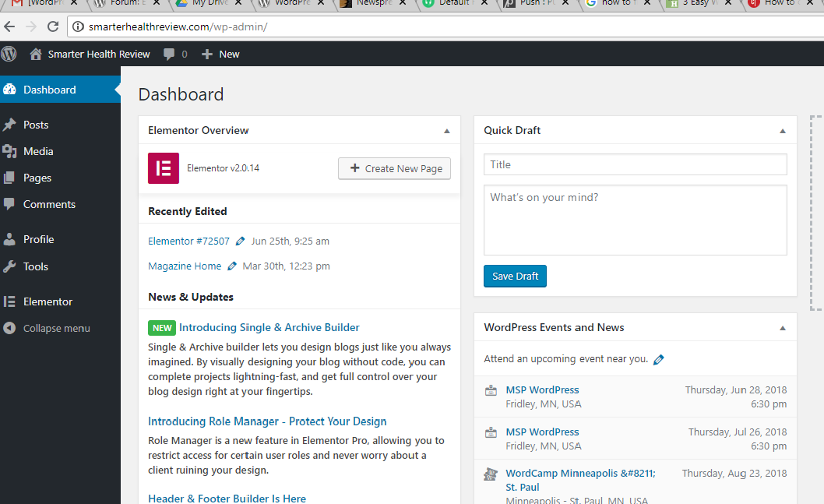The width and height of the screenshot is (824, 504).
Task: Click the browser address bar URL
Action: (178, 26)
